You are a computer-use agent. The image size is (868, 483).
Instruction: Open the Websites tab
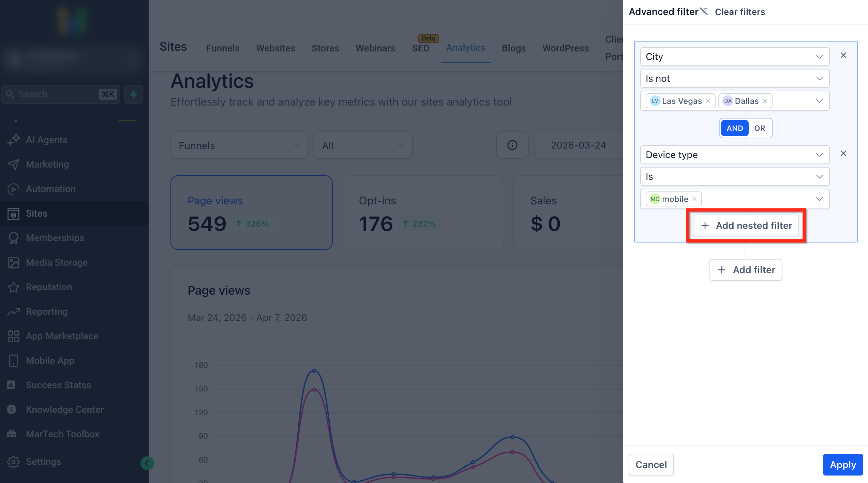coord(275,48)
